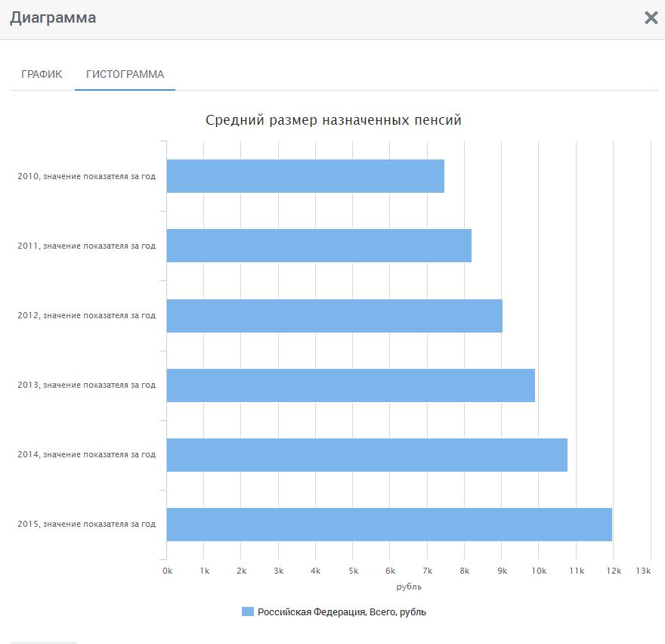Viewport: 665px width, 644px height.
Task: Click label 2014, значение показателя за год
Action: click(86, 454)
